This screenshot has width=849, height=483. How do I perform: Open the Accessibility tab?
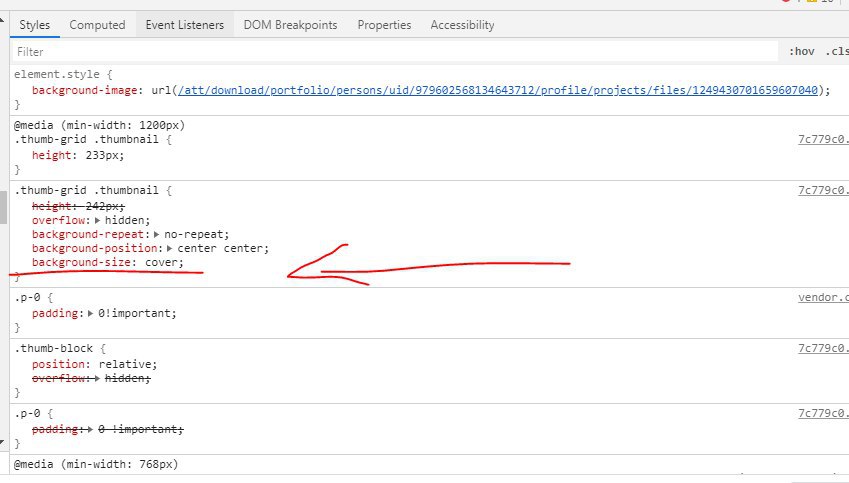point(462,25)
